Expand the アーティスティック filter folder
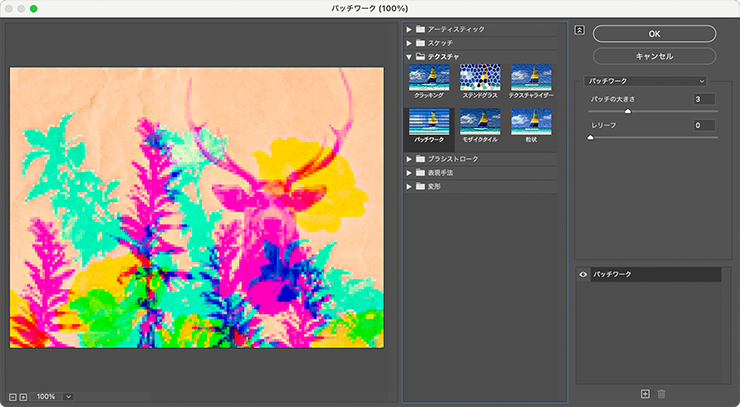The width and height of the screenshot is (740, 407). pos(409,29)
